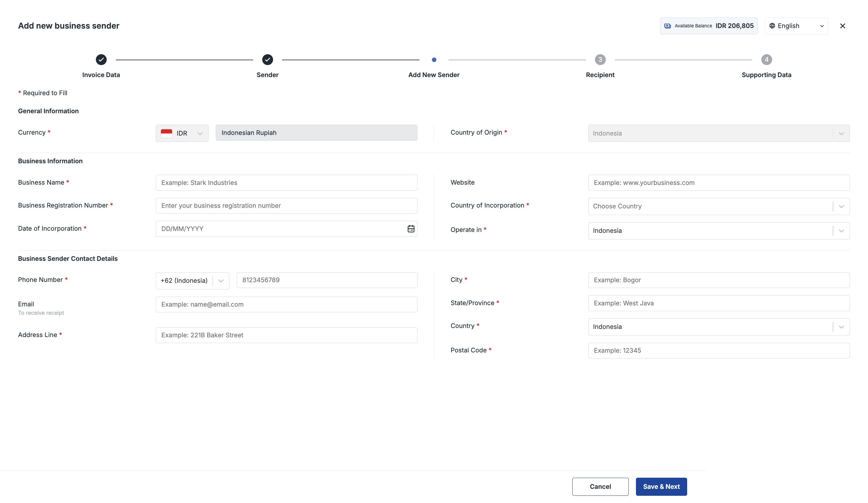This screenshot has width=868, height=503.
Task: Close the add business sender dialog
Action: pos(842,26)
